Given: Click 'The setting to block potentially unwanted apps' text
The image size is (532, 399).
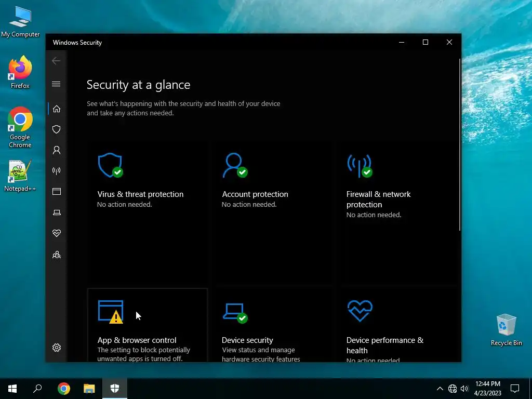Looking at the screenshot, I should coord(143,354).
